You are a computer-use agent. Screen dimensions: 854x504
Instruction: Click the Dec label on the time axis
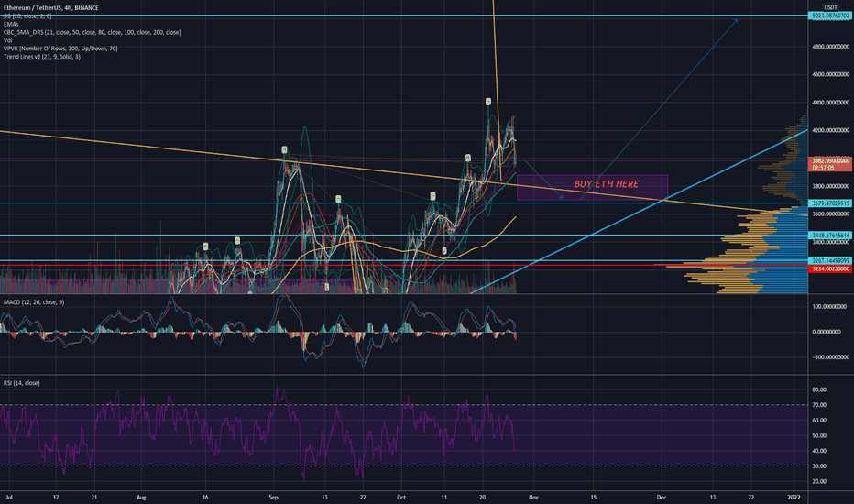[662, 497]
